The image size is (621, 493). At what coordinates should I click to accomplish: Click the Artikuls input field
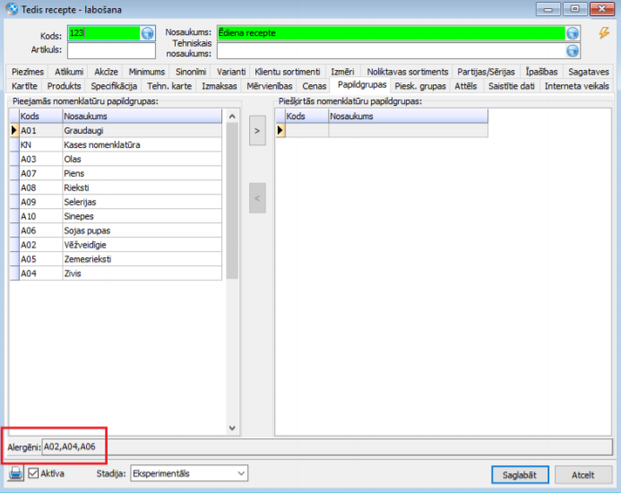click(x=111, y=51)
